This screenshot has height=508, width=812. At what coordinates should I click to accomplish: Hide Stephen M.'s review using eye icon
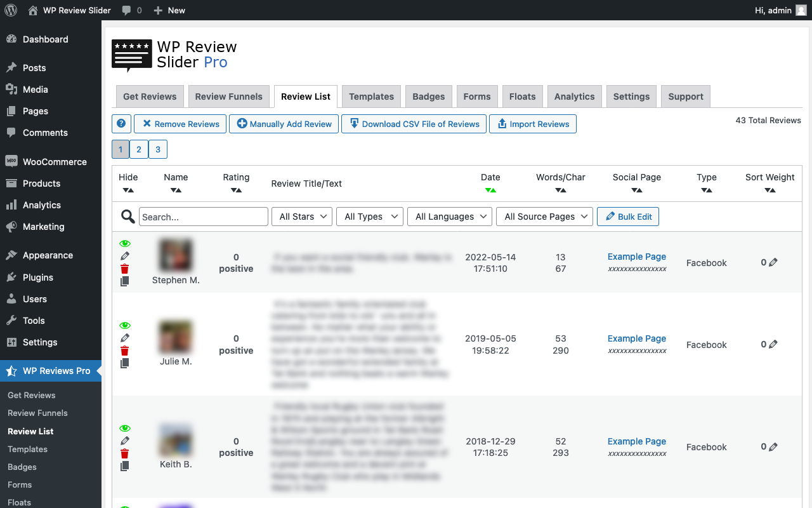[x=125, y=244]
